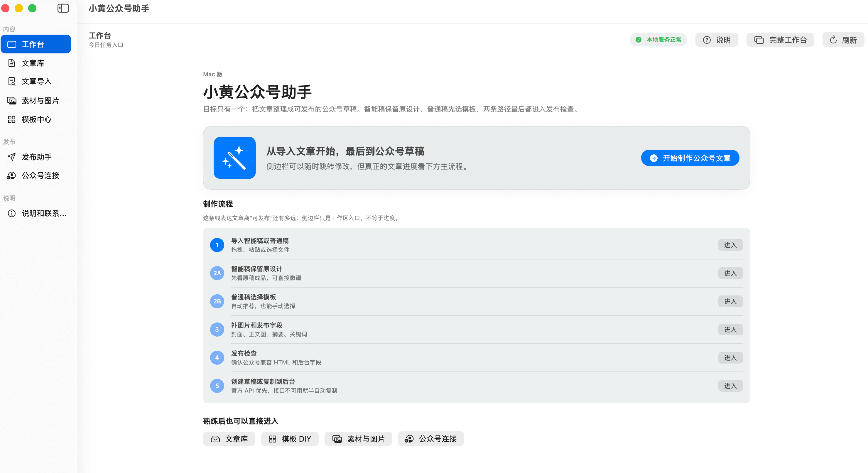The image size is (868, 473).
Task: Open 说明和联系 in the sidebar
Action: [x=36, y=213]
